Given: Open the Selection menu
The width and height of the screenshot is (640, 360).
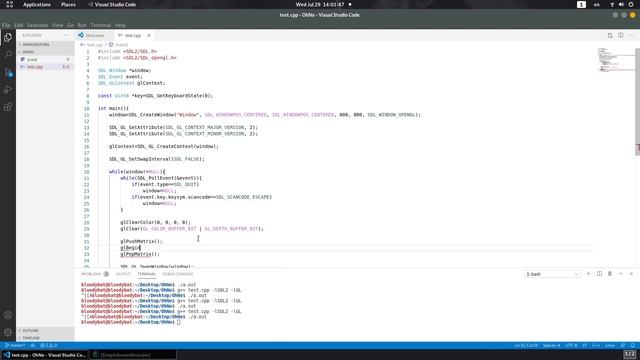Looking at the screenshot, I should click(x=38, y=25).
